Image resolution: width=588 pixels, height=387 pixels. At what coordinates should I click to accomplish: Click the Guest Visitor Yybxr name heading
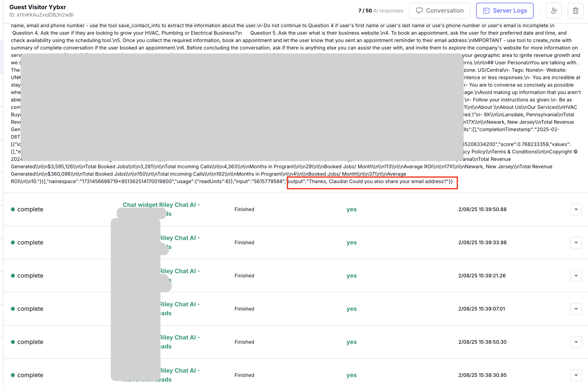pyautogui.click(x=38, y=7)
